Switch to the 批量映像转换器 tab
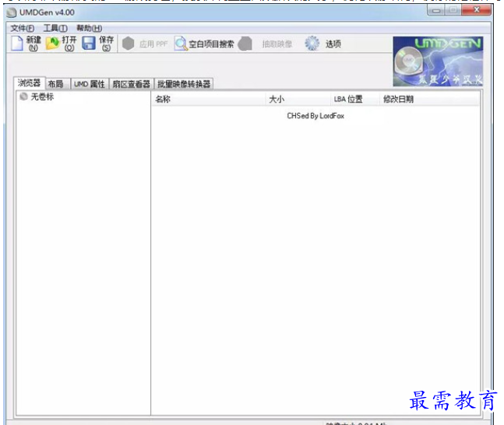Screen dimensions: 504x425 click(x=184, y=84)
